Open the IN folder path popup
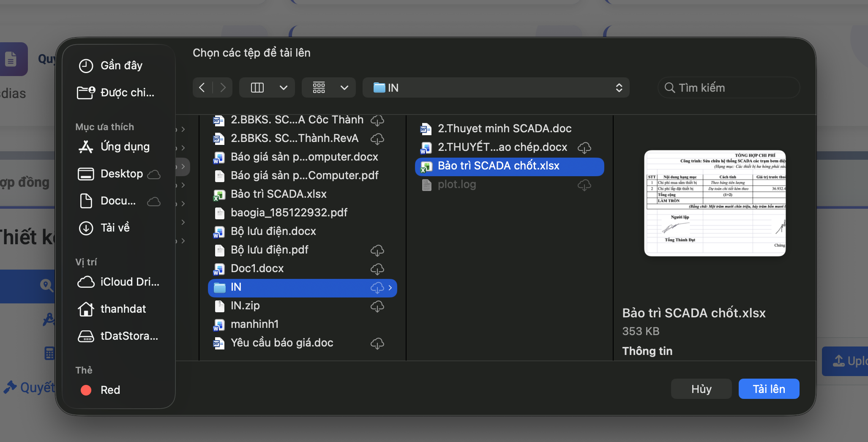Viewport: 868px width, 442px height. coord(495,87)
